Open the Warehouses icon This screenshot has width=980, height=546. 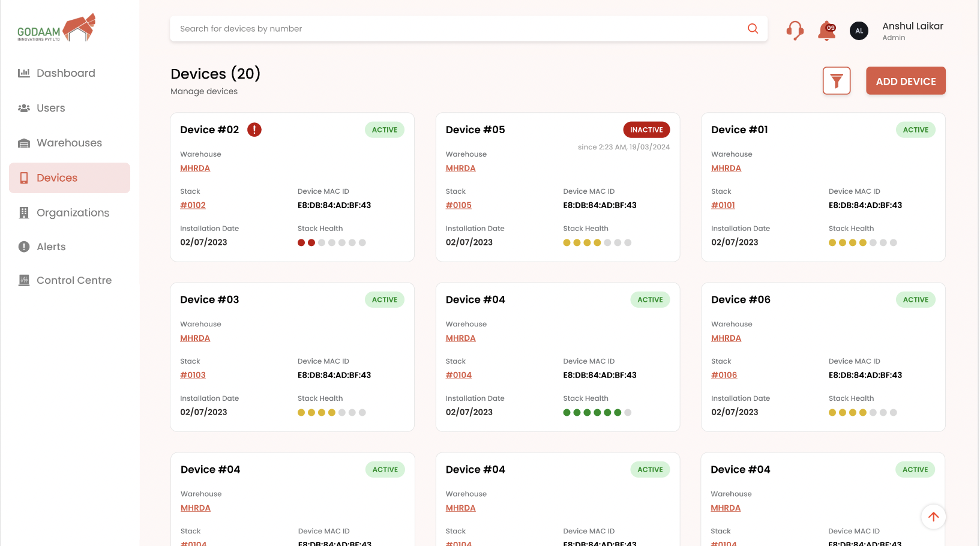(x=23, y=143)
